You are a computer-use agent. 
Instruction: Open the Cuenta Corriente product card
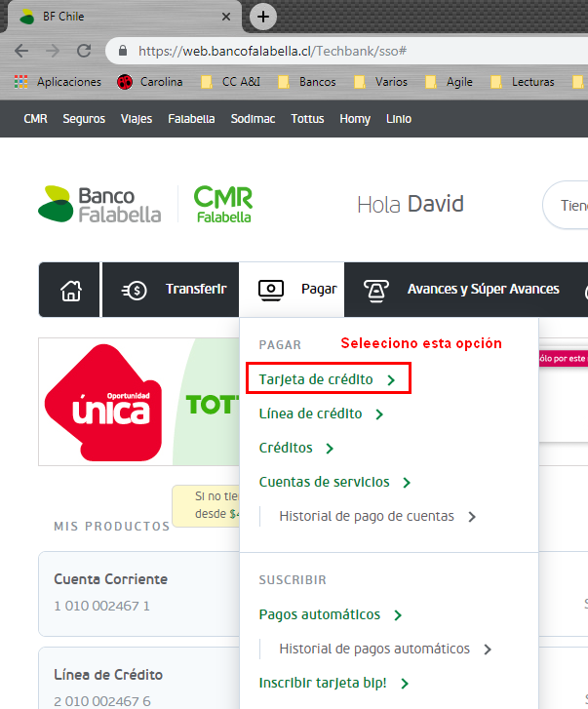coord(139,594)
